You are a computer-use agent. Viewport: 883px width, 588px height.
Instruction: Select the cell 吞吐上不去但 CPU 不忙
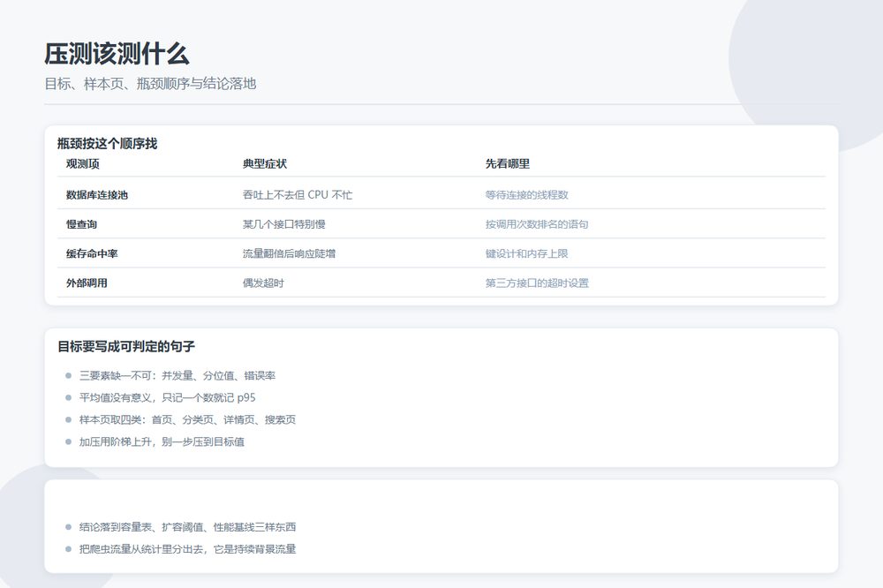point(298,195)
